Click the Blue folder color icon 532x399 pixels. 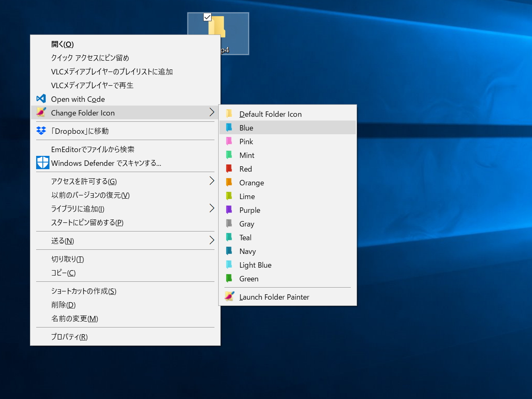coord(229,127)
